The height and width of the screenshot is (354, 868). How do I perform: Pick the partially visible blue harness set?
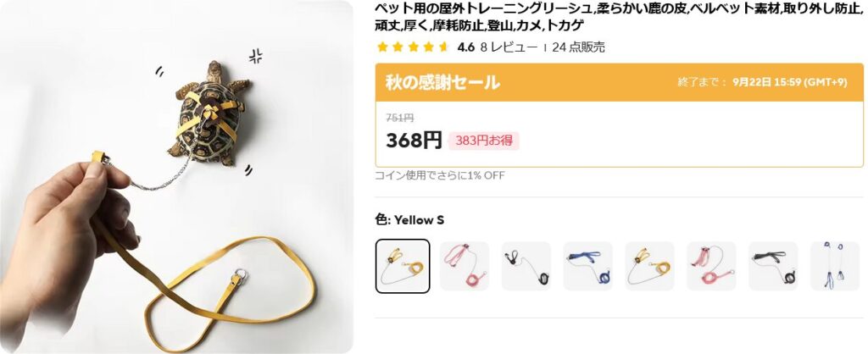[x=835, y=266]
